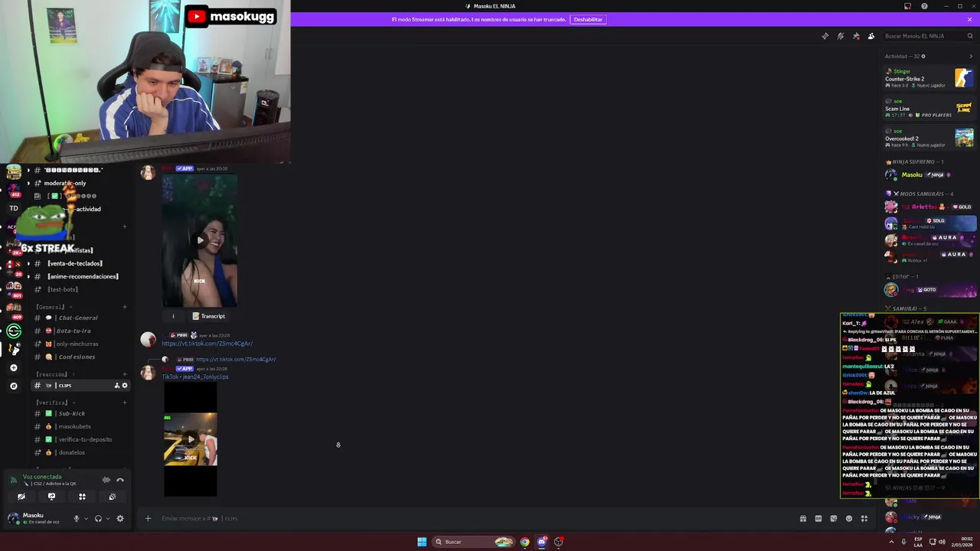The image size is (980, 551).
Task: Toggle the member list icon
Action: [871, 36]
